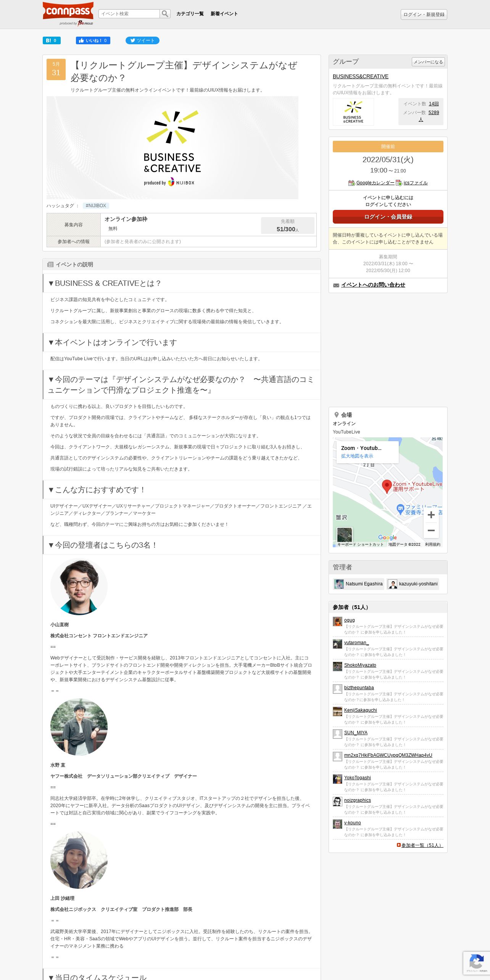Image resolution: width=490 pixels, height=980 pixels.
Task: Click 小山直樹's speaker photo
Action: [79, 587]
